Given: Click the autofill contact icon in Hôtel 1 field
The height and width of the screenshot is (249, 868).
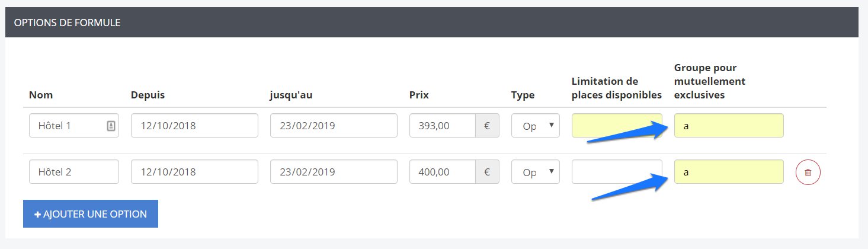Looking at the screenshot, I should pyautogui.click(x=111, y=126).
